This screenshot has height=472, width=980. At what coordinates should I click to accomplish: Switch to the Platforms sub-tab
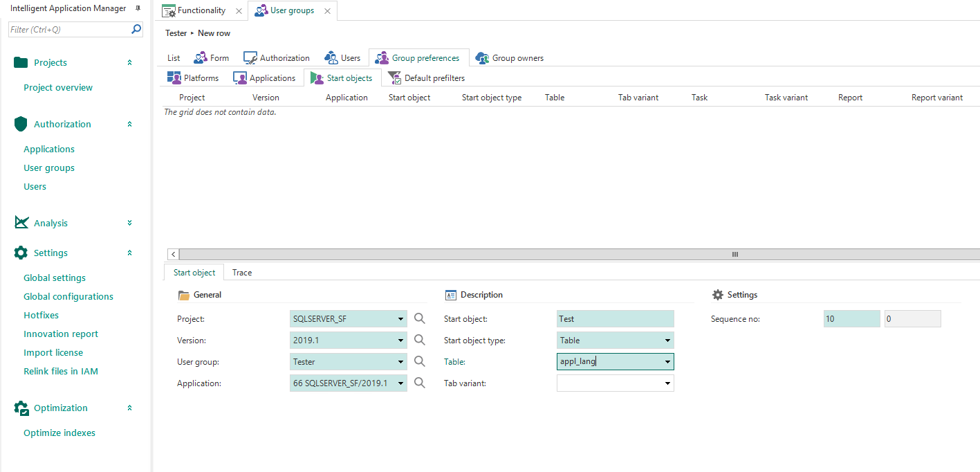click(192, 78)
